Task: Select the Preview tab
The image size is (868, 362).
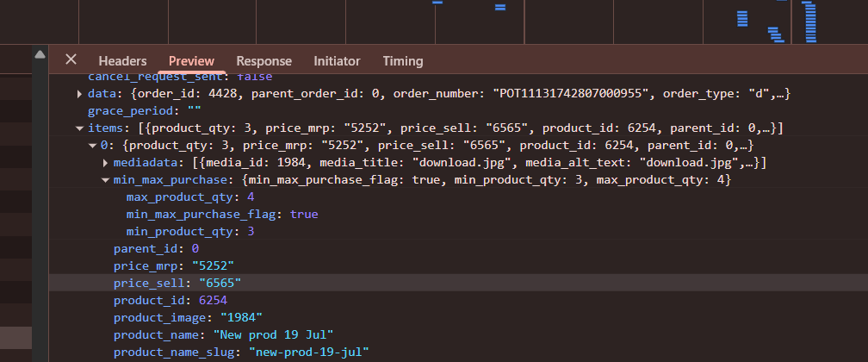Action: [191, 61]
